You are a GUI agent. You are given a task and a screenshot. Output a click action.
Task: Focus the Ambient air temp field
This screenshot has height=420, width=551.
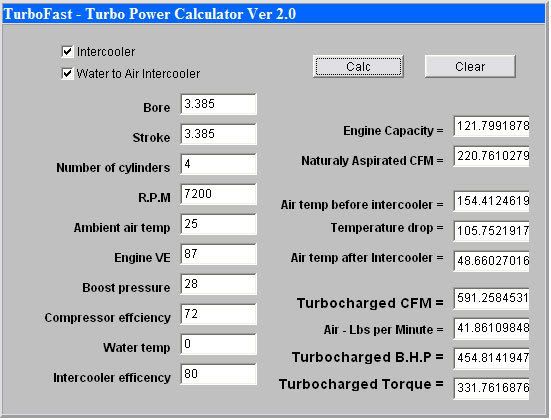219,224
